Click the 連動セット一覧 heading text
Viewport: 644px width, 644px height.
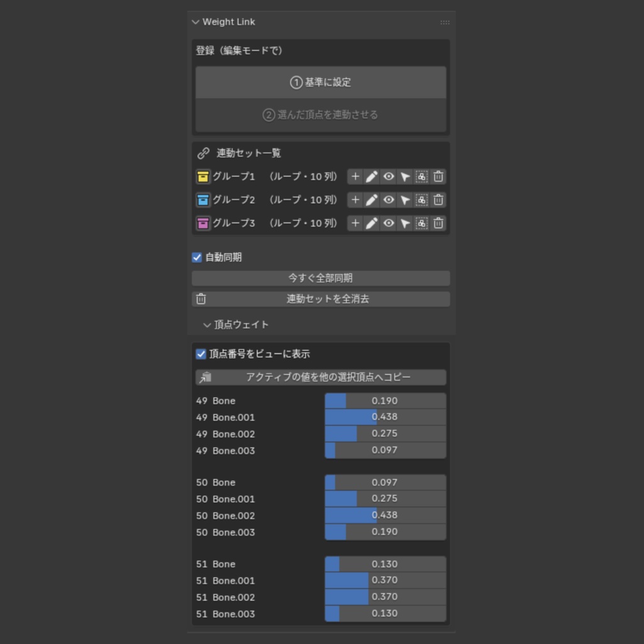(x=249, y=153)
